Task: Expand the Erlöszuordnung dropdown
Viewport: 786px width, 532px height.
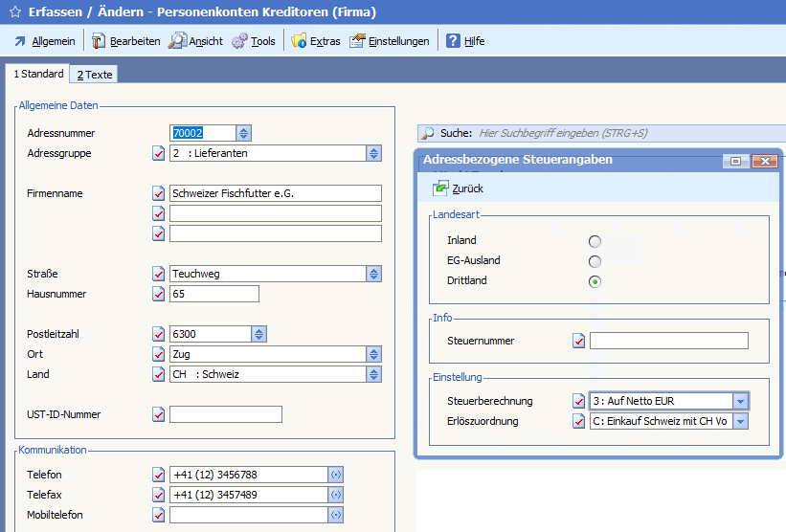Action: pos(740,421)
